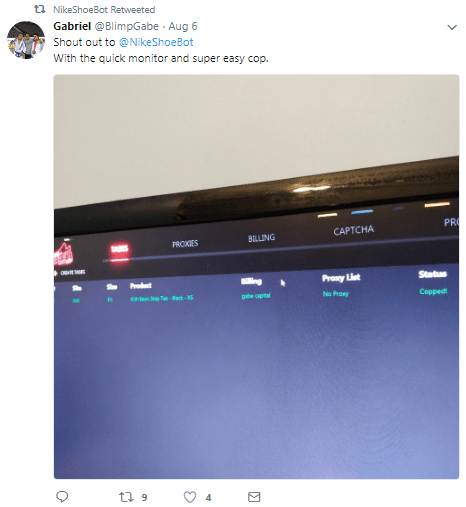Select the glowing red TASKS tab in photo
Screen dimensions: 466x507
(x=119, y=249)
